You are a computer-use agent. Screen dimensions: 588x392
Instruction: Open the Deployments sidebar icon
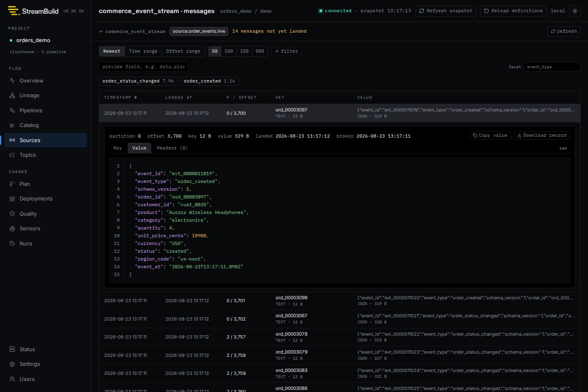(12, 198)
